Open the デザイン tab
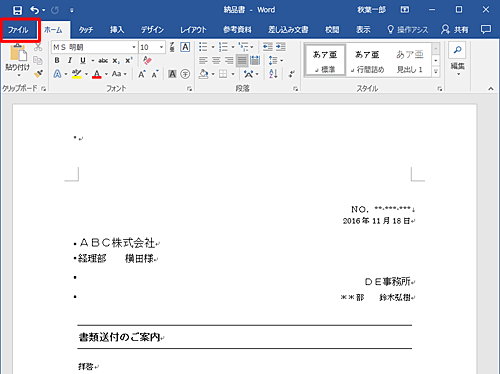 point(152,30)
